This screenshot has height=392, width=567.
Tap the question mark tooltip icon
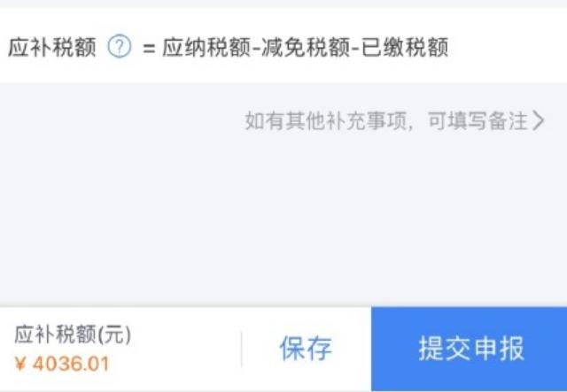(120, 46)
